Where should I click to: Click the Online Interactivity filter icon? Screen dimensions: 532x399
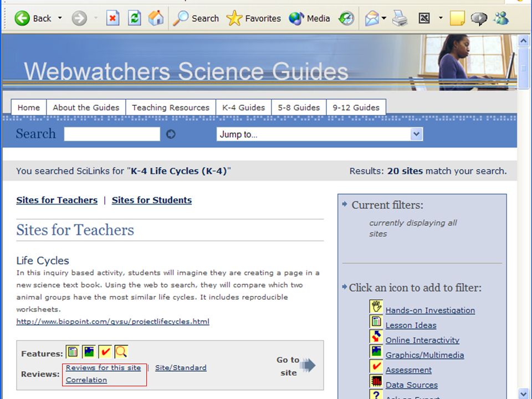(376, 336)
